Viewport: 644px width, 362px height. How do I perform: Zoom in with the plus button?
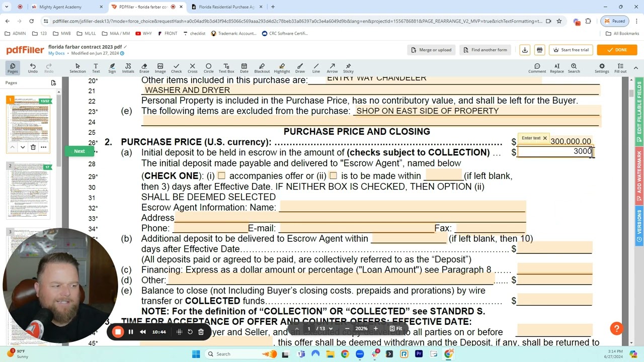point(375,329)
